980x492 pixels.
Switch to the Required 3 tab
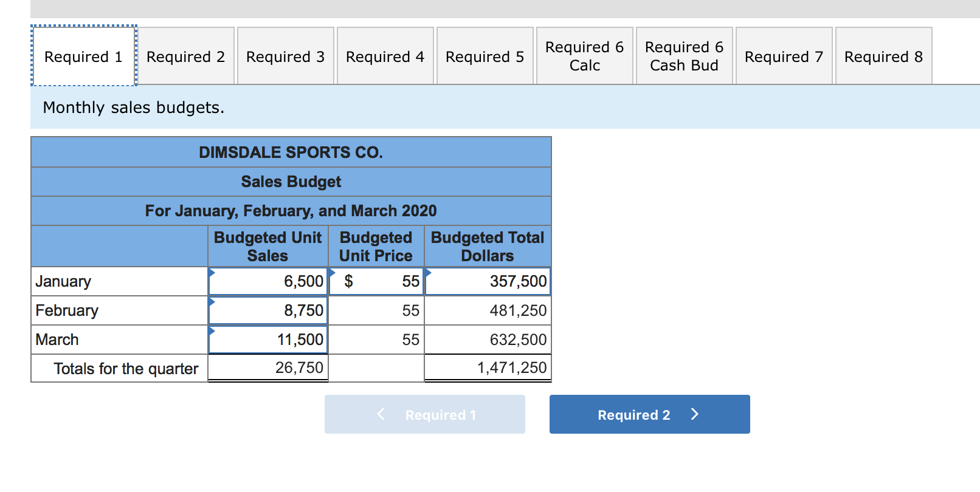(286, 56)
